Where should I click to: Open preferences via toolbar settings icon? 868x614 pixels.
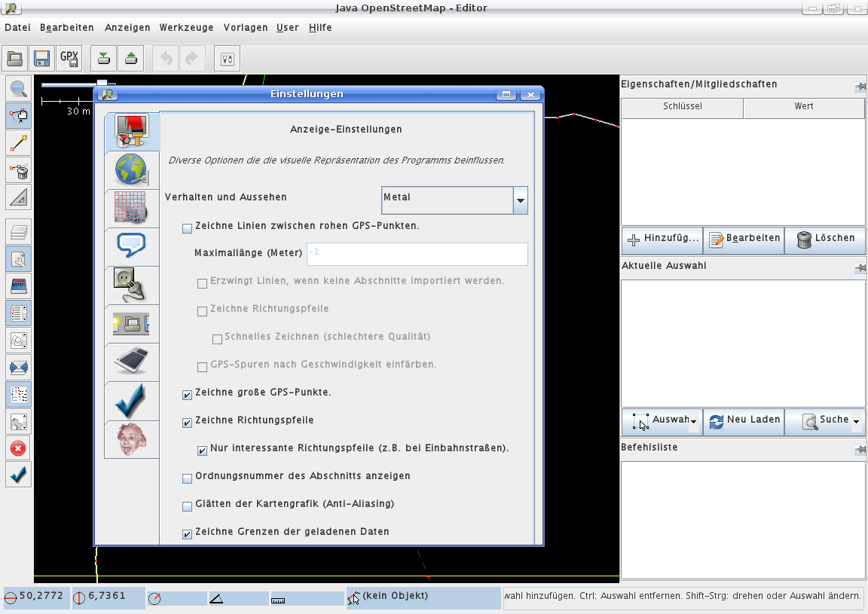pos(227,58)
